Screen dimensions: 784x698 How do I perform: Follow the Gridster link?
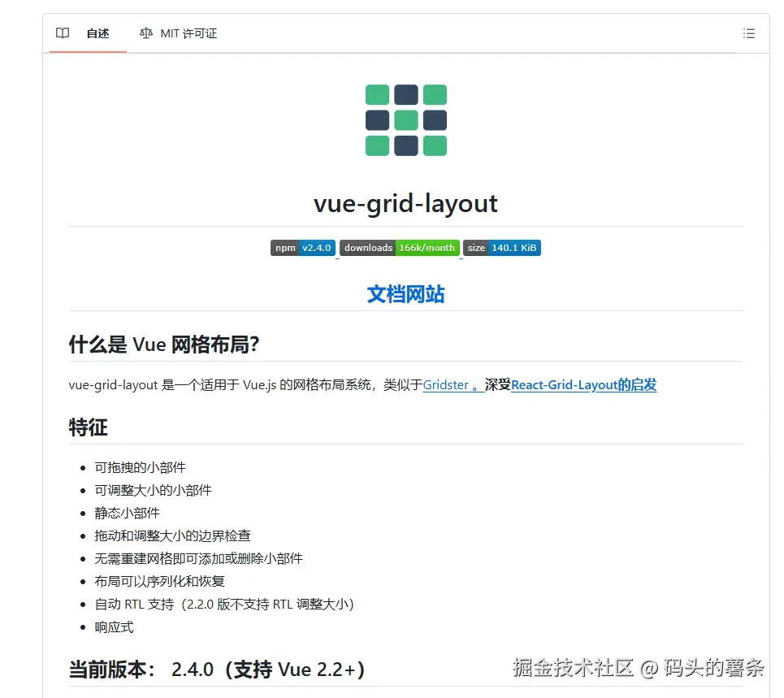click(x=453, y=385)
